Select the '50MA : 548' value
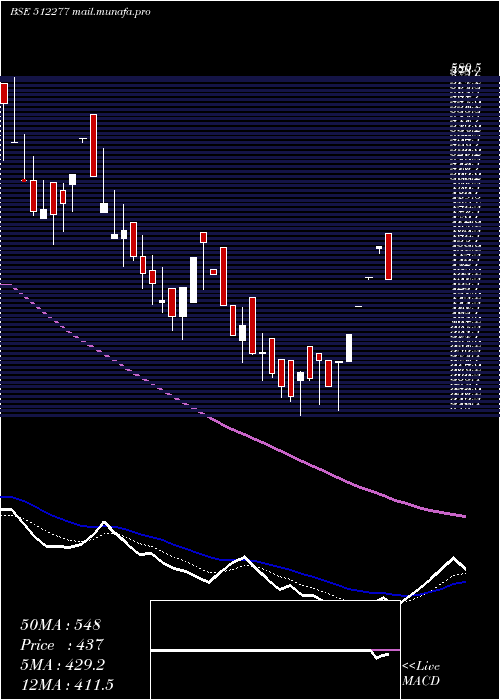 coord(60,625)
